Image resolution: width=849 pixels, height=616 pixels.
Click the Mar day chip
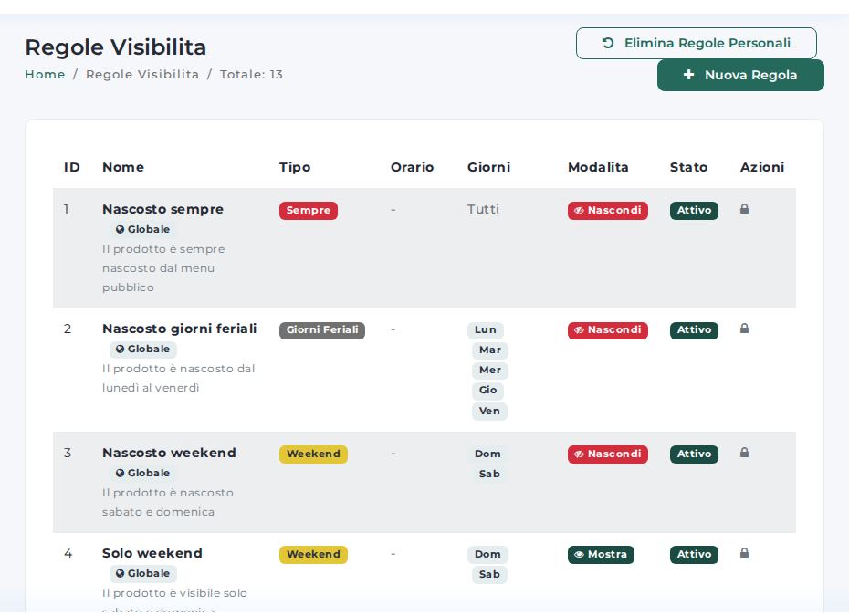[490, 350]
